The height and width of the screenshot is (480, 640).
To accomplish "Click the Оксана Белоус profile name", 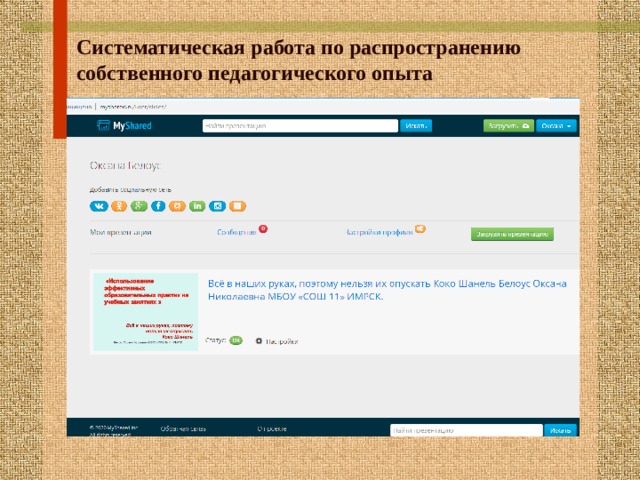I will (125, 166).
